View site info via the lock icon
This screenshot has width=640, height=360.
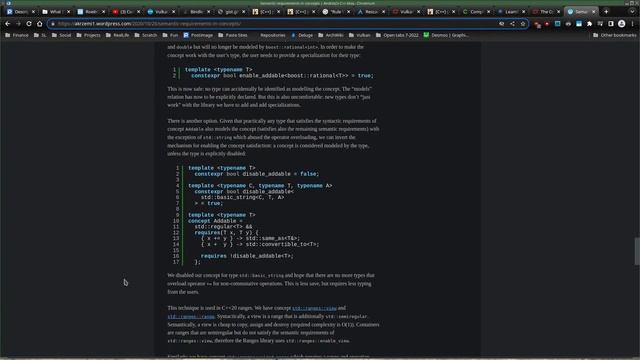[x=53, y=24]
